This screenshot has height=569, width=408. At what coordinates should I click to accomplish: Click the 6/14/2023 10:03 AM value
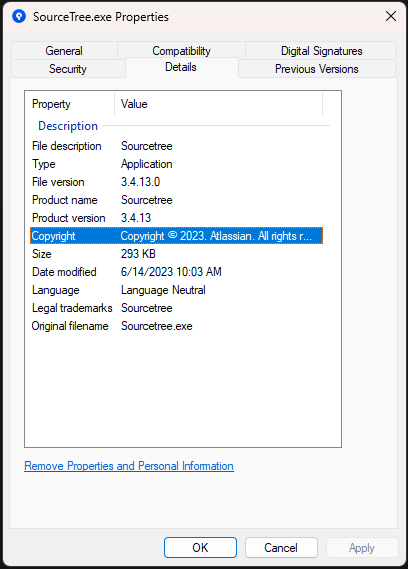[171, 272]
